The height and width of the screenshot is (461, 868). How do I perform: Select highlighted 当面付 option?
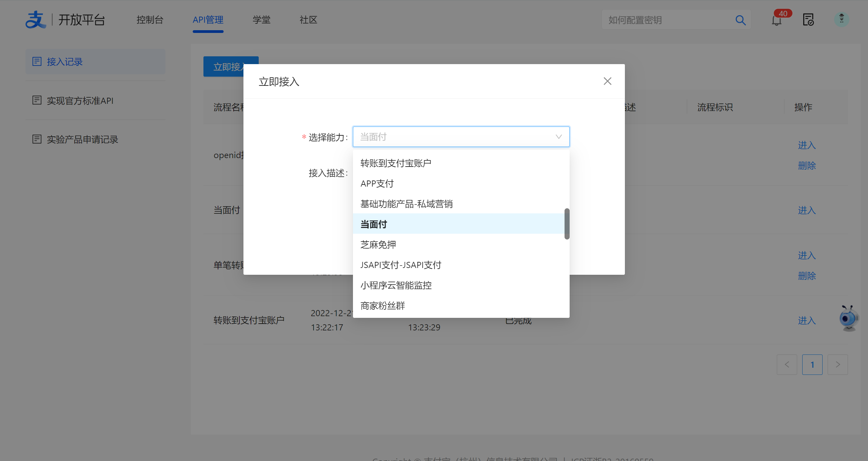459,224
